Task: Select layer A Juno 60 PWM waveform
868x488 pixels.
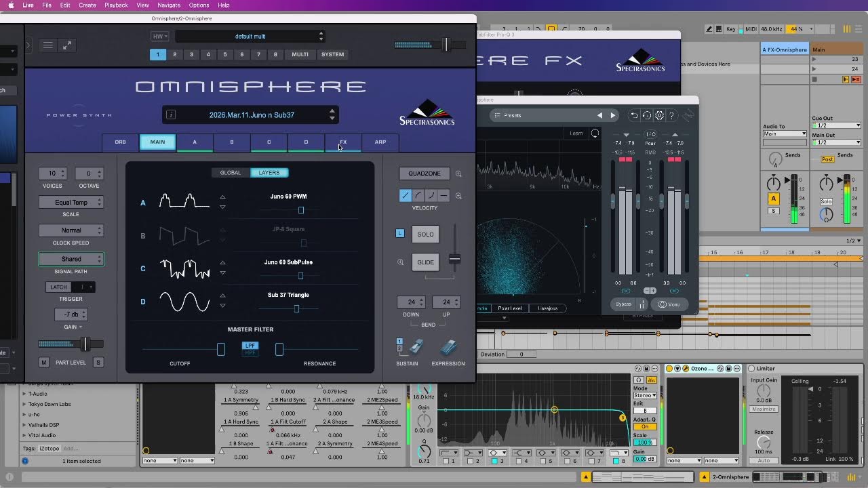Action: (184, 202)
